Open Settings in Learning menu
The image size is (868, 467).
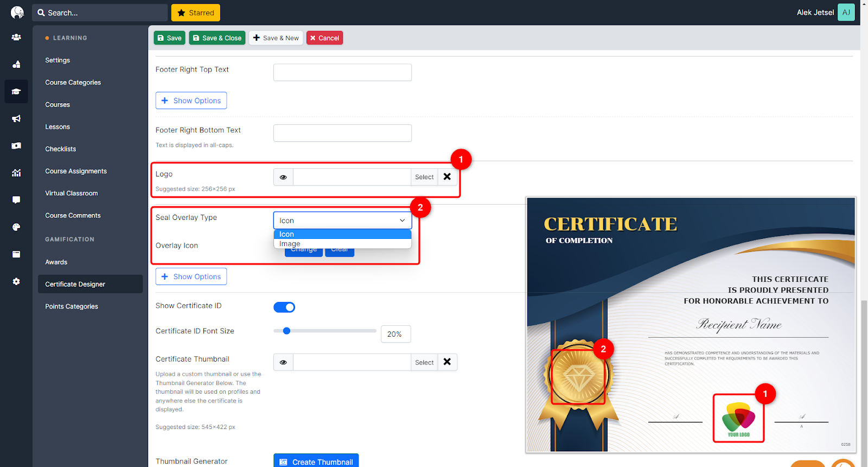(x=58, y=60)
